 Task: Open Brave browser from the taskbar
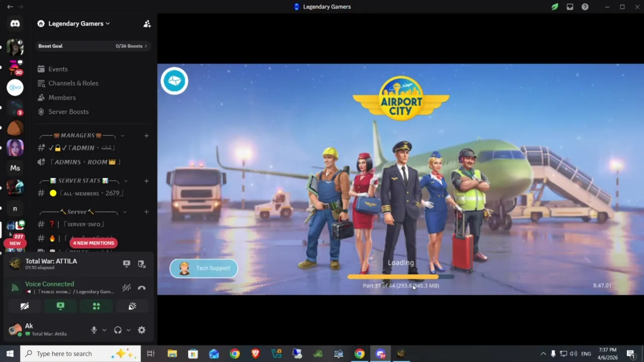[x=256, y=353]
